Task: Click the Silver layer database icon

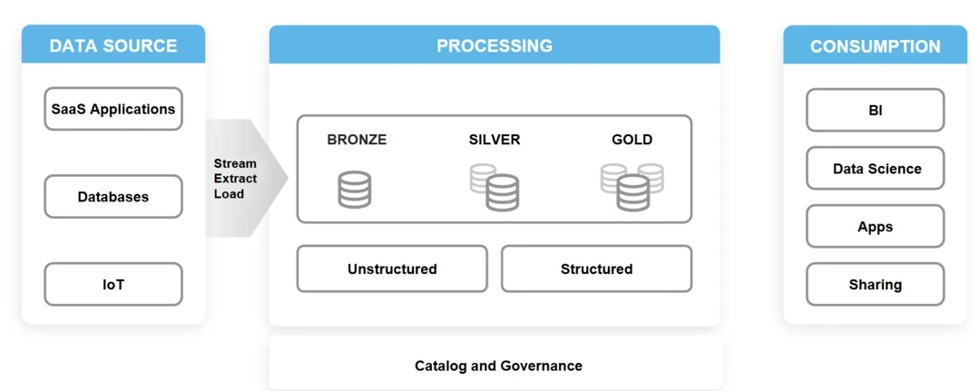Action: [495, 186]
